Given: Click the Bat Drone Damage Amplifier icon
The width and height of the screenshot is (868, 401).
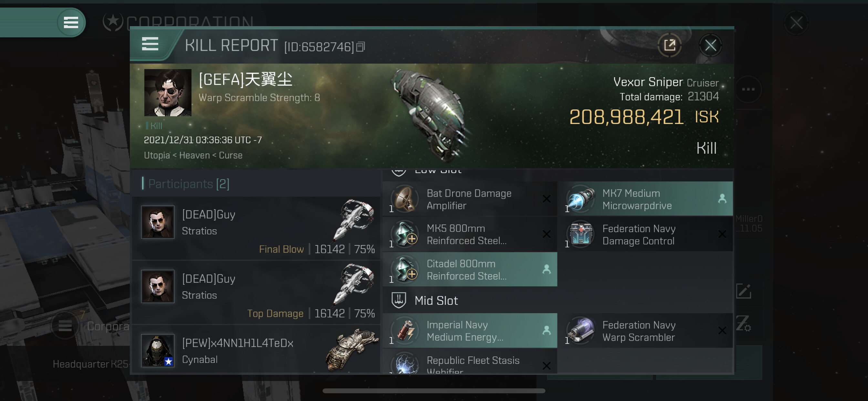Looking at the screenshot, I should (x=405, y=199).
